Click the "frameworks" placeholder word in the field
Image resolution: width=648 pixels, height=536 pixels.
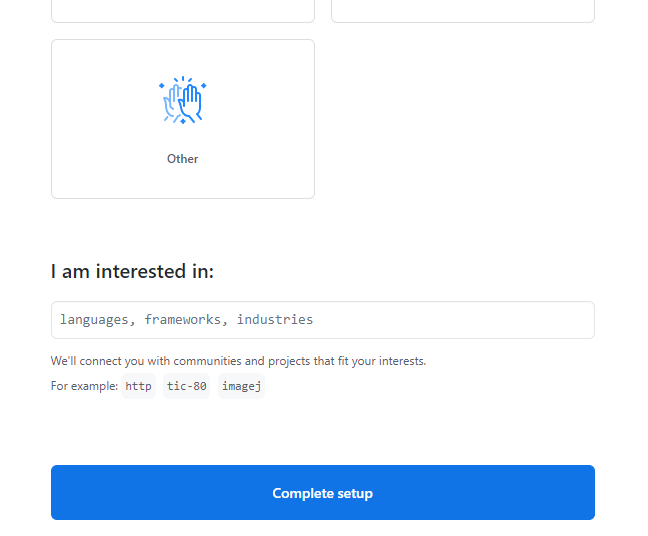[x=186, y=320]
